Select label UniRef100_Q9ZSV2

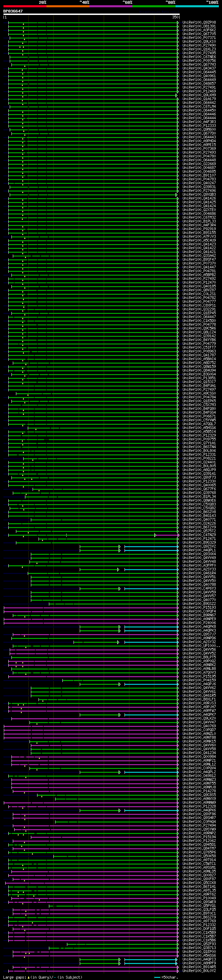click(x=199, y=546)
